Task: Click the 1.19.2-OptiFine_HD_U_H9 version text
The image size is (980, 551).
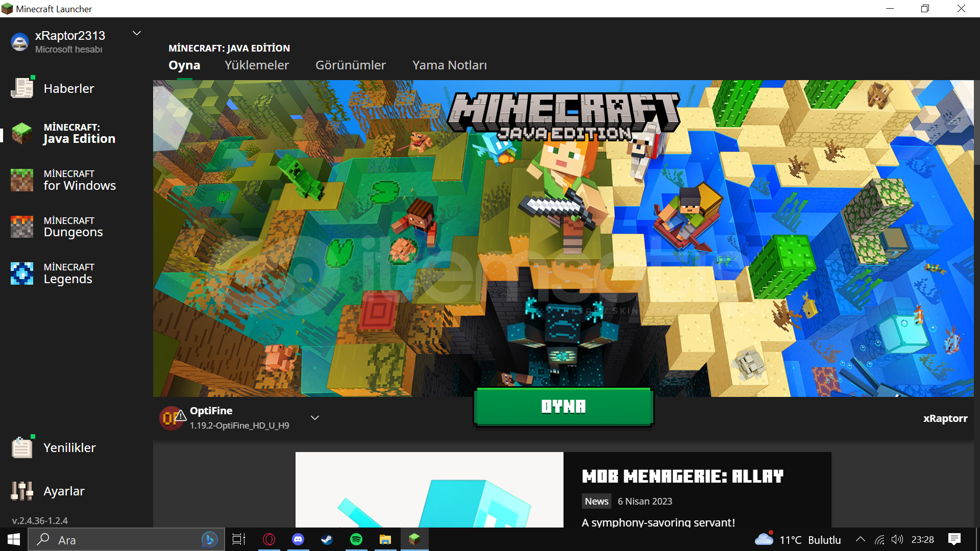Action: [239, 425]
